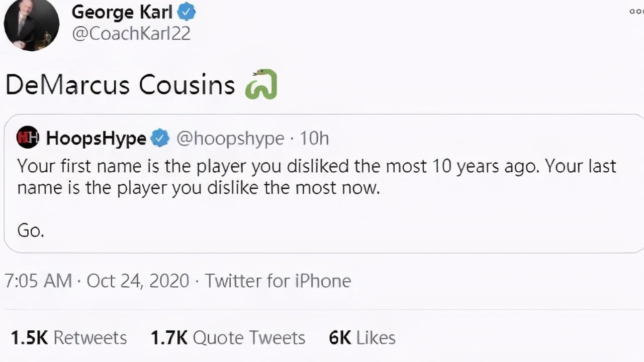Show the 6K Likes list

(x=362, y=338)
